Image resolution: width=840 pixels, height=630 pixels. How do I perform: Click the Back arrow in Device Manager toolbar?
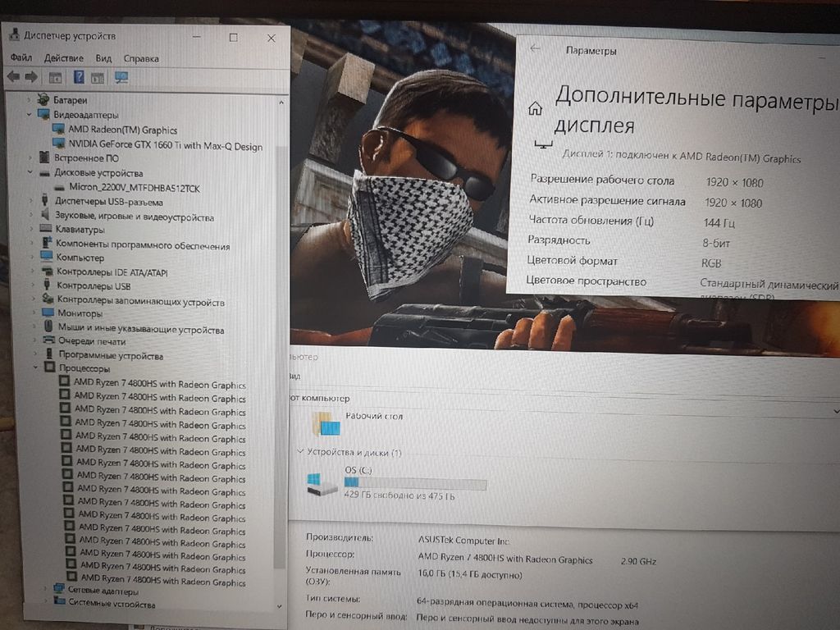pos(13,77)
